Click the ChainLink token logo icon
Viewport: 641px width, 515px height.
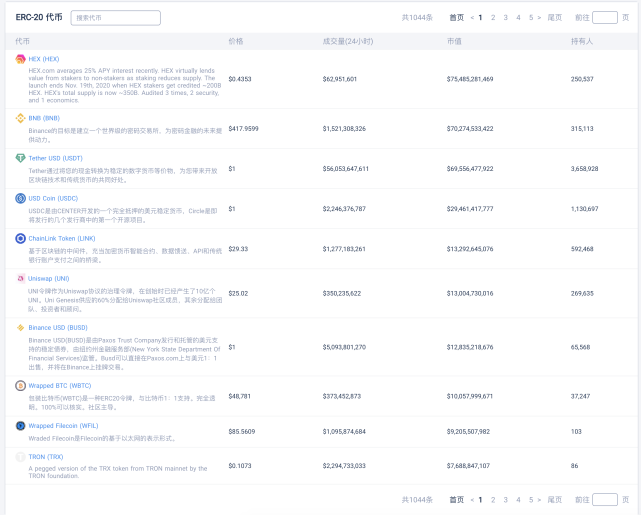20,238
